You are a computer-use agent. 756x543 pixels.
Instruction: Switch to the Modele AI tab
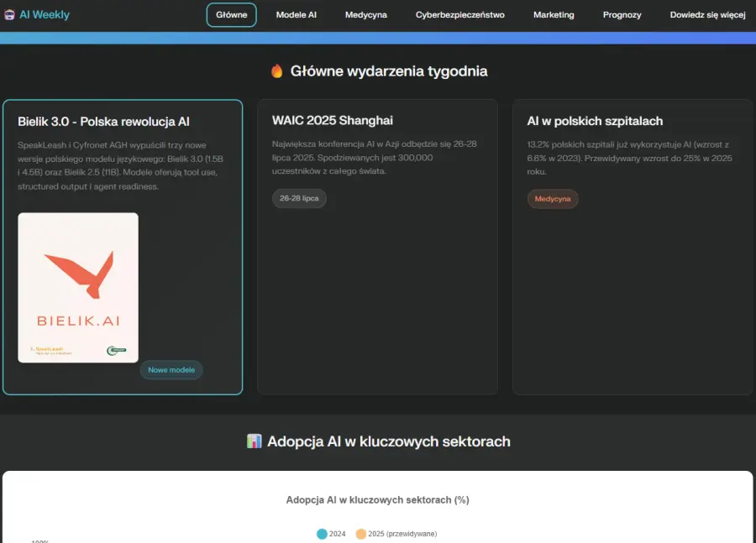(296, 15)
